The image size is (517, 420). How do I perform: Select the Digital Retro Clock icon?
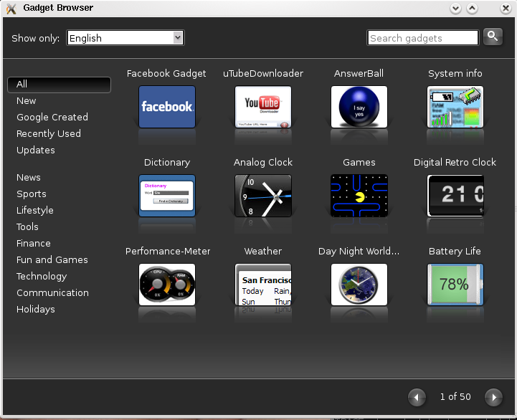[455, 196]
